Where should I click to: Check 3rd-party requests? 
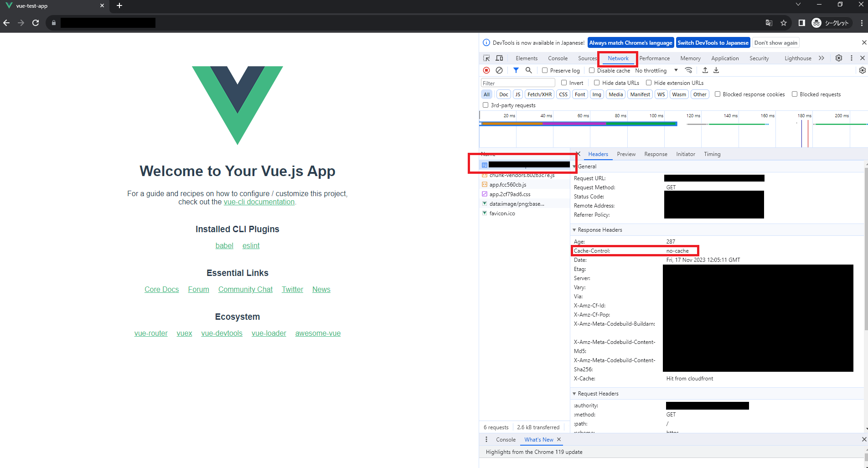(486, 105)
